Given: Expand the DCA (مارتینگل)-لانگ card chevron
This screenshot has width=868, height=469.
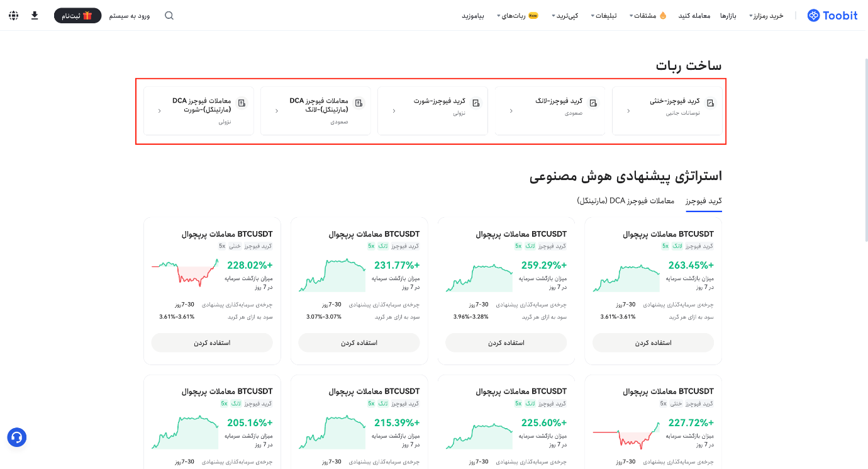Looking at the screenshot, I should tap(277, 111).
